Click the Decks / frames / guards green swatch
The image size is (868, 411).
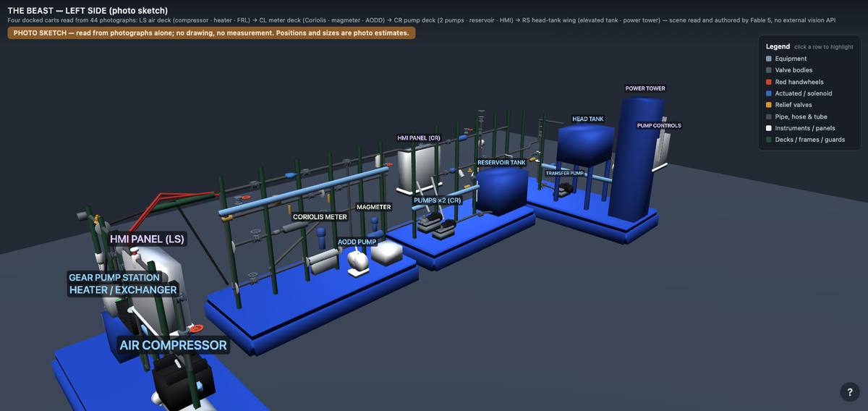(x=769, y=140)
